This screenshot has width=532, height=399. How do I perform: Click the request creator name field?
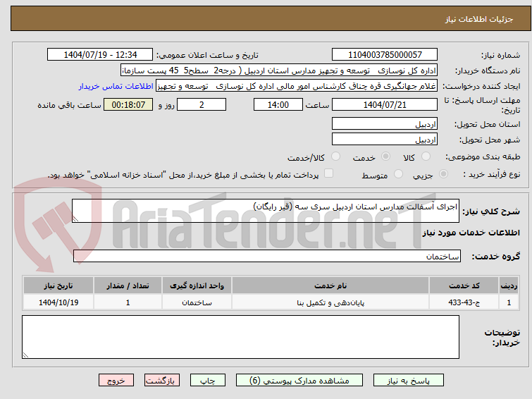[297, 86]
